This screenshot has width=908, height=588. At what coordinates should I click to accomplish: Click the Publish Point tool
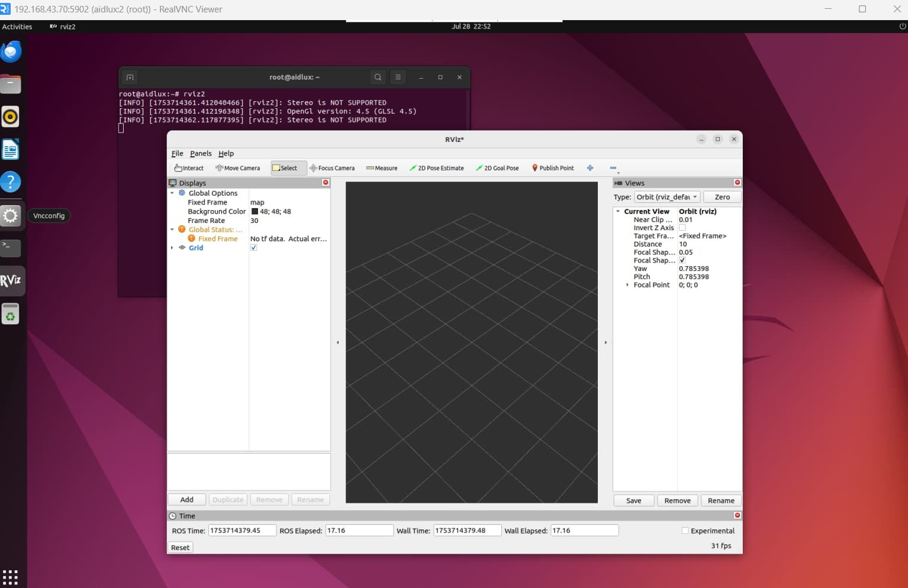[553, 168]
